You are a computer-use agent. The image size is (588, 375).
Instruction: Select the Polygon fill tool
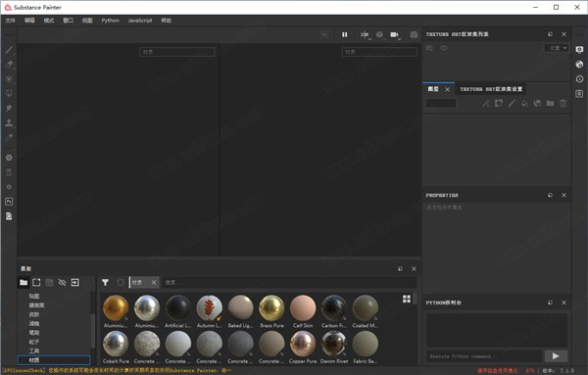10,93
